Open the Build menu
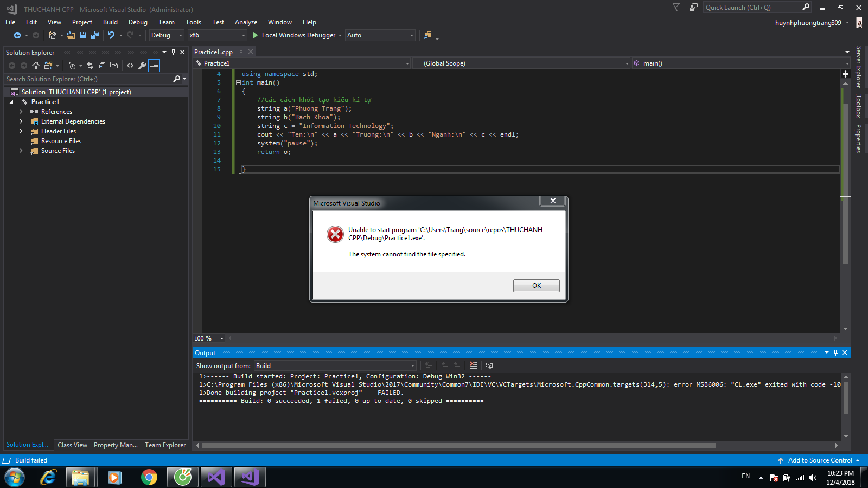The width and height of the screenshot is (868, 488). 110,22
